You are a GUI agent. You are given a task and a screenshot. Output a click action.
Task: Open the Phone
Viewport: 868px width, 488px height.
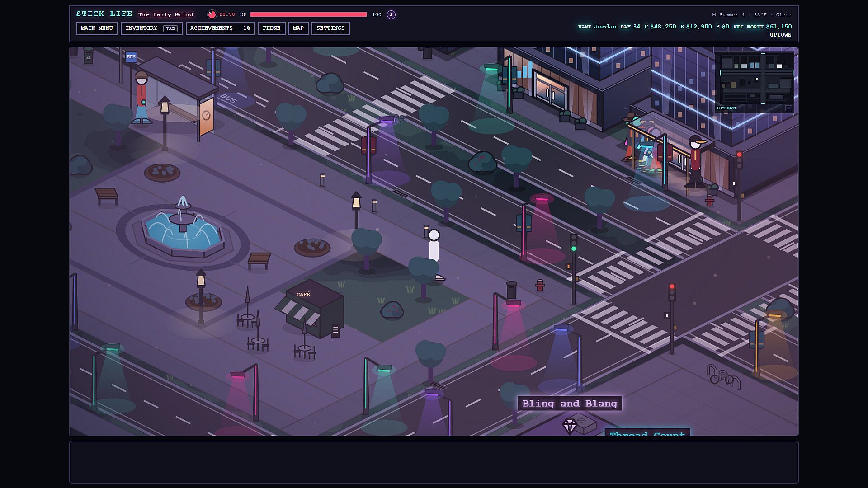pyautogui.click(x=272, y=28)
